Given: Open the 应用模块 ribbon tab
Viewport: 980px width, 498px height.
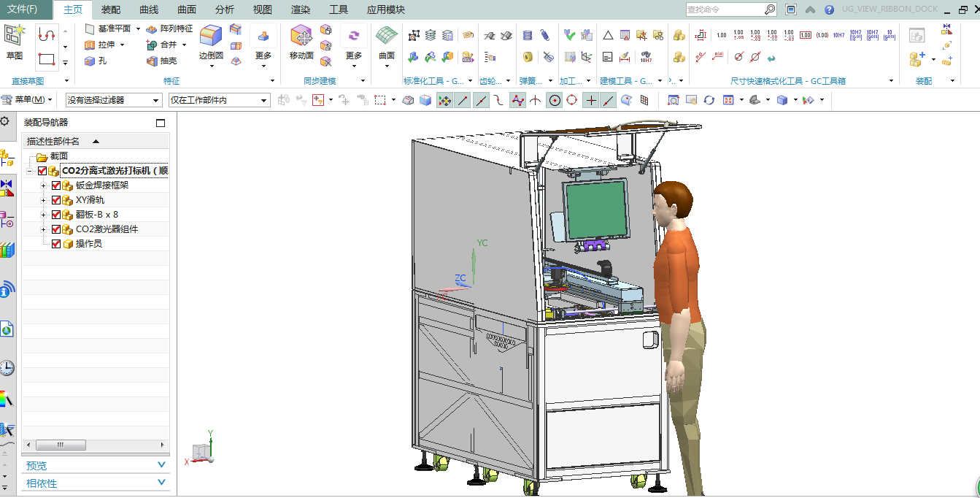Looking at the screenshot, I should pos(385,9).
